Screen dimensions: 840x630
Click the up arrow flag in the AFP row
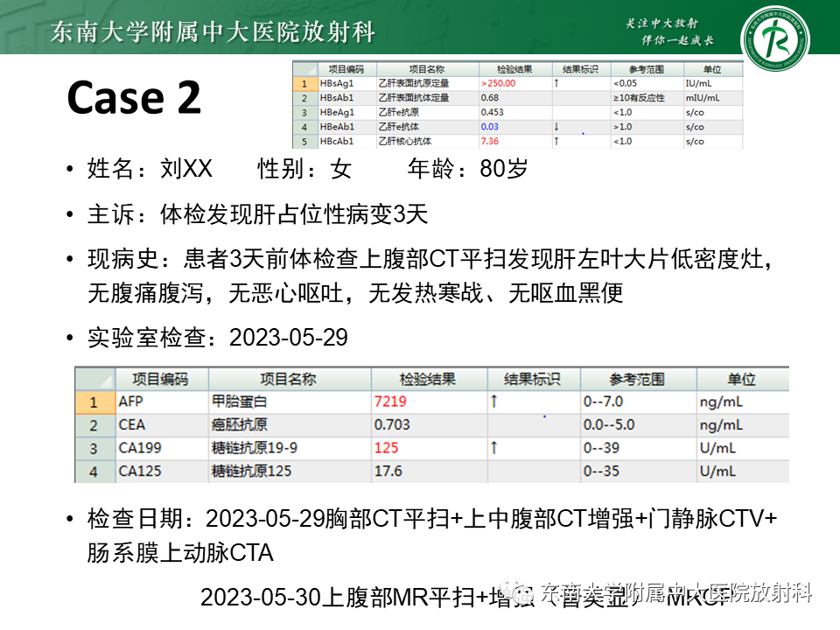pyautogui.click(x=493, y=402)
